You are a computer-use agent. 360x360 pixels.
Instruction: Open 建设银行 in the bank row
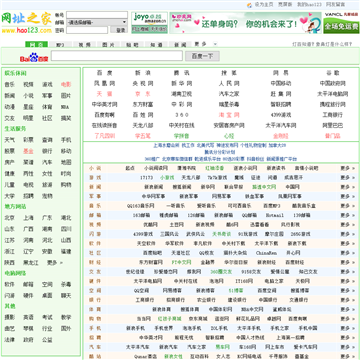pyautogui.click(x=237, y=300)
